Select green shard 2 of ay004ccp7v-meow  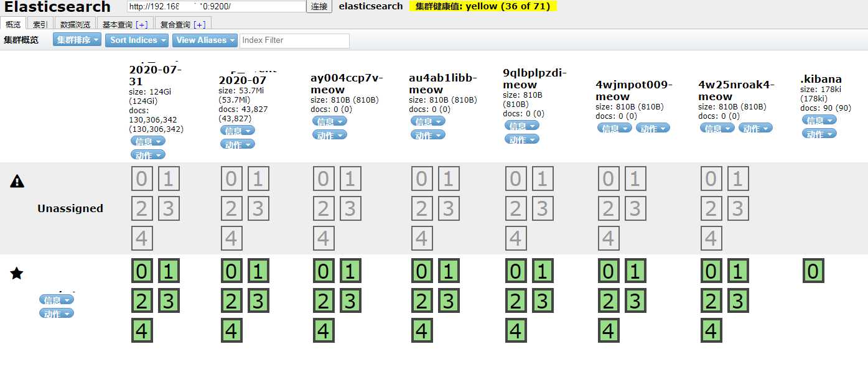(x=323, y=300)
